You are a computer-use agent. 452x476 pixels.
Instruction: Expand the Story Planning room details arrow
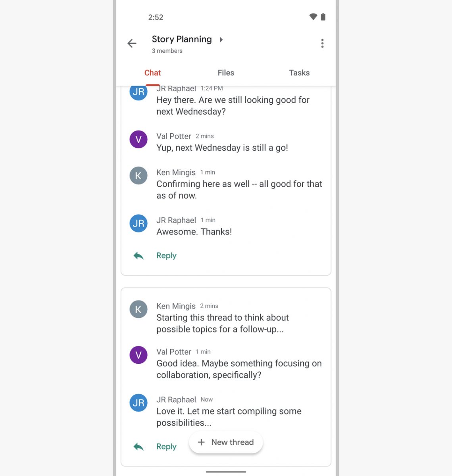[x=221, y=40]
